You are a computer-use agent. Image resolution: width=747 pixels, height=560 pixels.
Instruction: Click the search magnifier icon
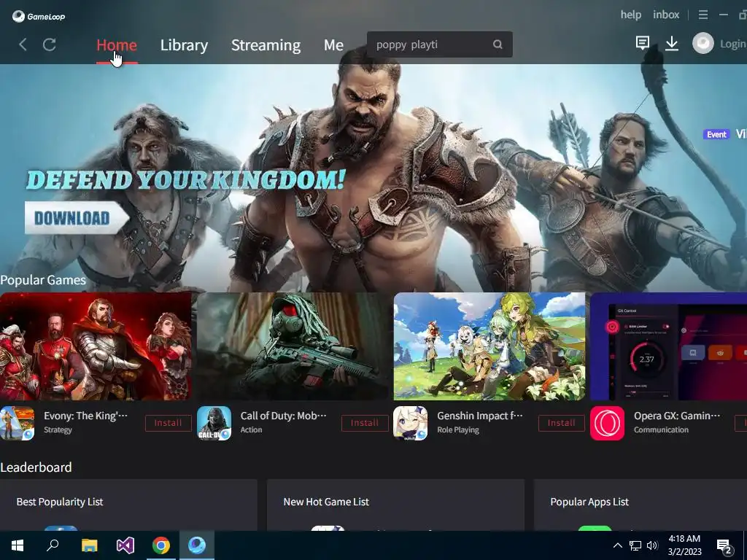498,44
